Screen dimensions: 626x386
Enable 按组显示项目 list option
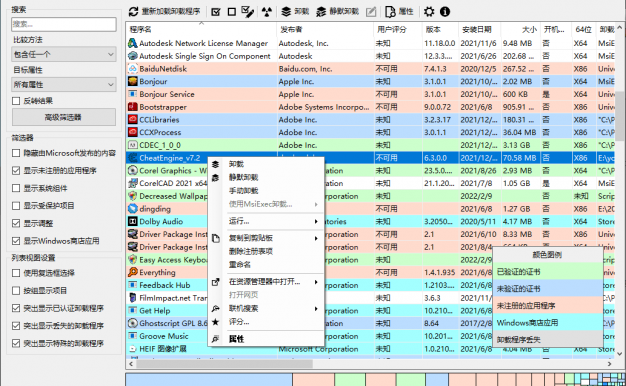(16, 291)
